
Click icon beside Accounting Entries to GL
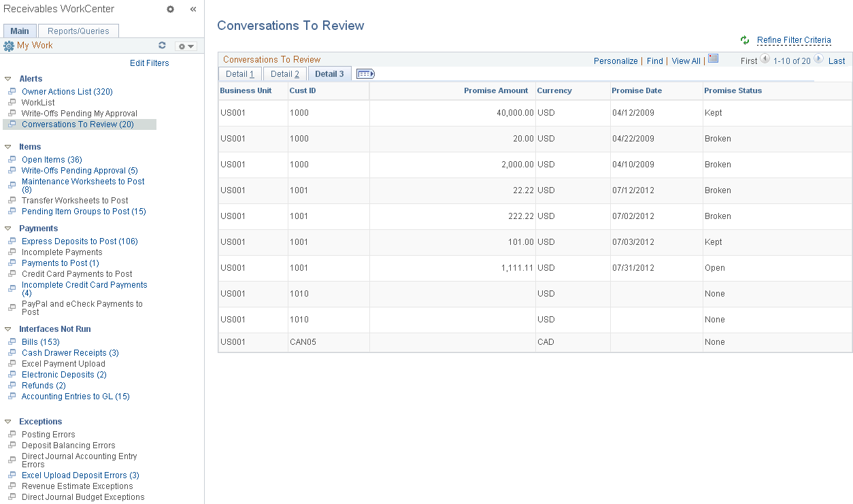(x=12, y=396)
